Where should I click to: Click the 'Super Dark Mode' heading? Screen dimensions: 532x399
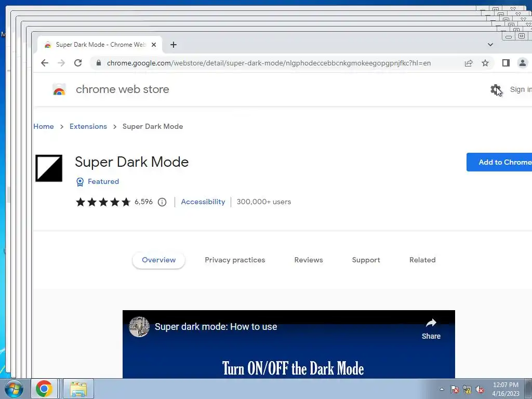coord(131,162)
